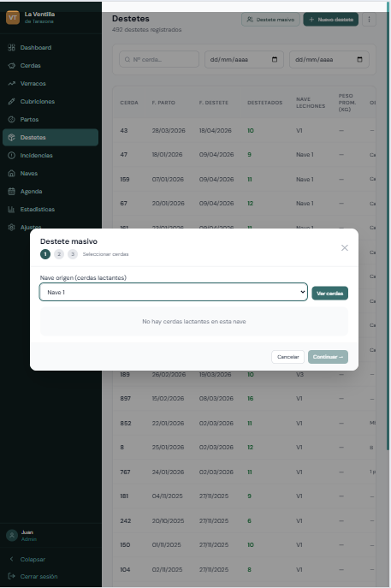Click the second dd/mm/aaaa date field

tap(329, 59)
